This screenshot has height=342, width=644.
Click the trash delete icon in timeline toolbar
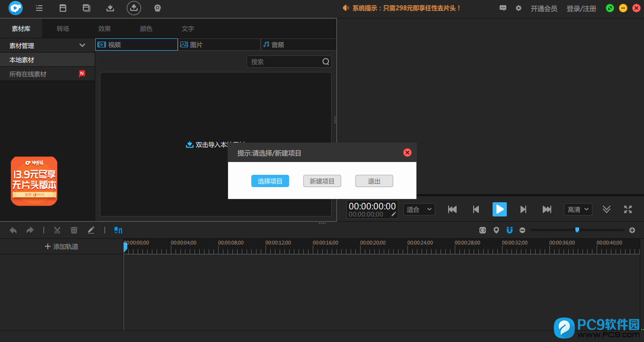pos(74,230)
